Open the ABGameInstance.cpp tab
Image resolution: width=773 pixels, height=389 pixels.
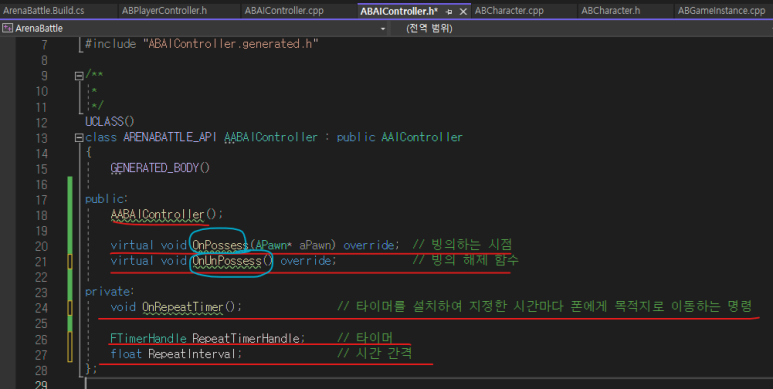coord(721,10)
